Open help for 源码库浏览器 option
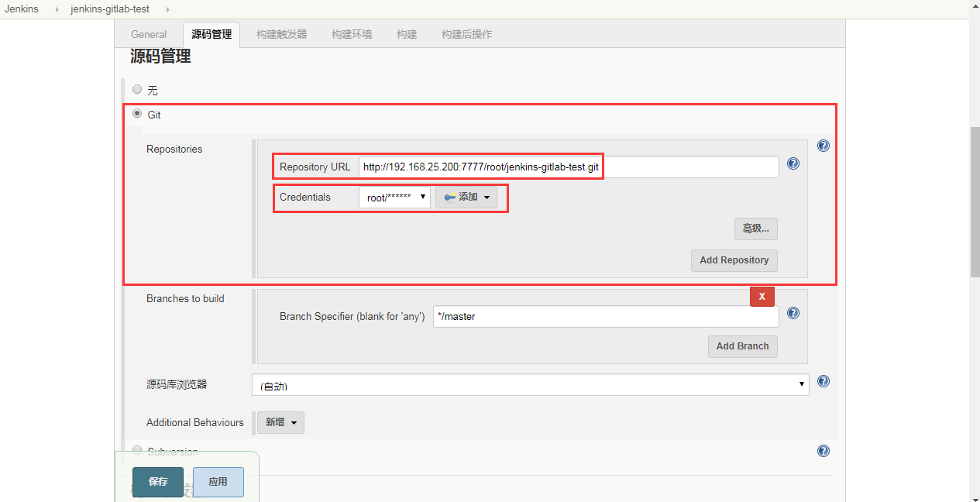Viewport: 980px width, 502px height. click(x=823, y=381)
